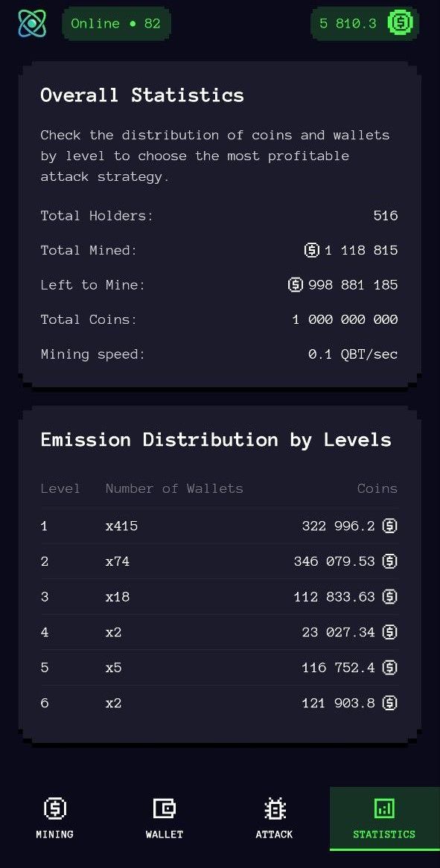
Task: Select the Attack bug icon
Action: click(x=274, y=807)
